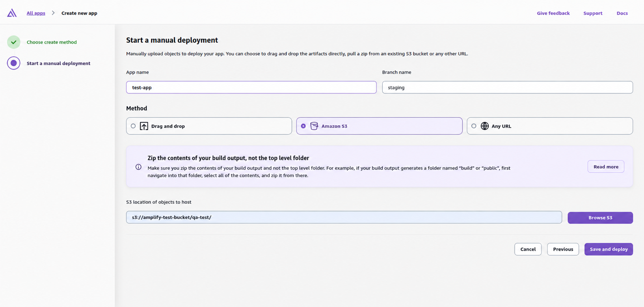
Task: Click the Amazon S3 bucket icon
Action: coord(314,126)
